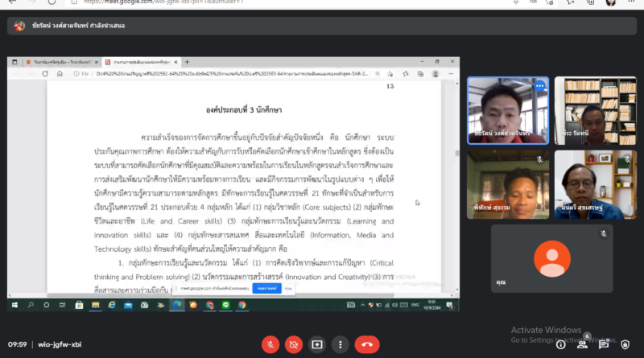Click the Meet URL address bar

click(161, 3)
